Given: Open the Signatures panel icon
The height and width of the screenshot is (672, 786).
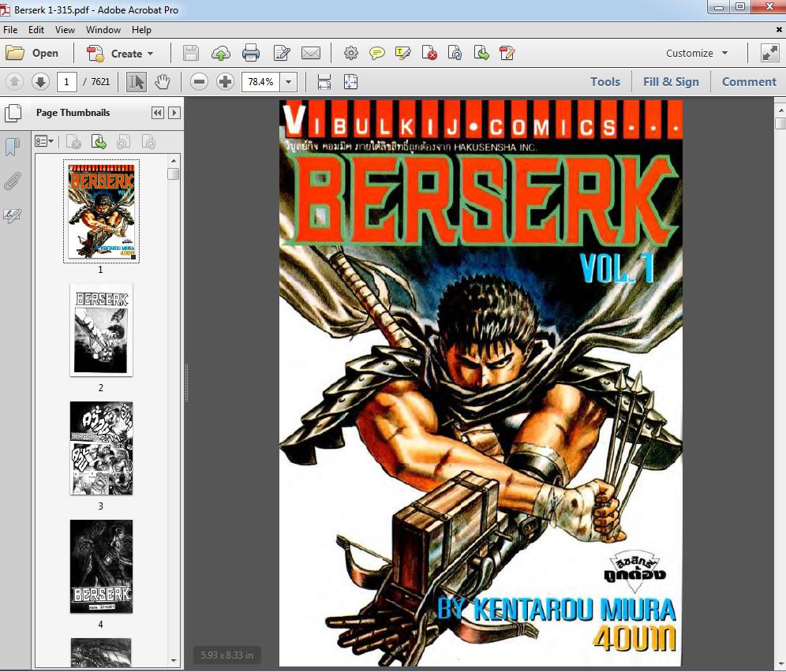Looking at the screenshot, I should tap(13, 215).
